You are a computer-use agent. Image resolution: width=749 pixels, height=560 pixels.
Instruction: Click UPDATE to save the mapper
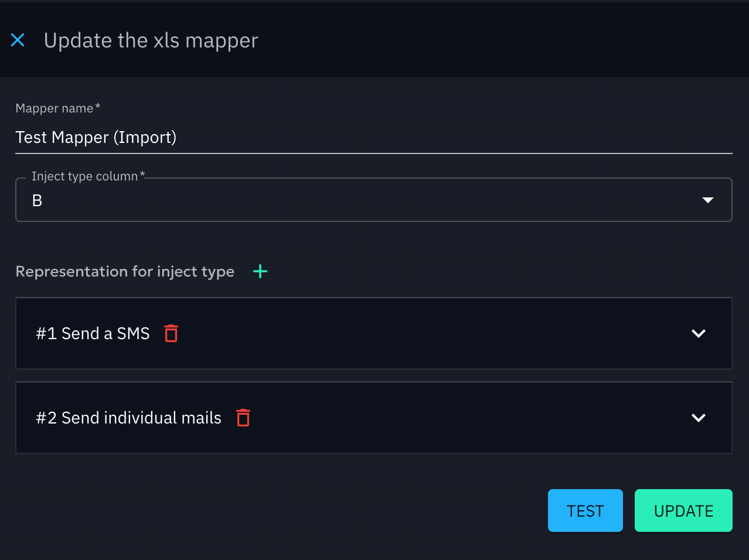(683, 510)
